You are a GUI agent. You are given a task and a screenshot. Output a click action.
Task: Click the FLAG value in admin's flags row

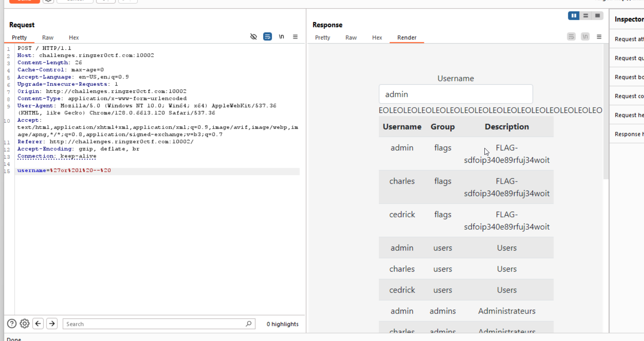click(507, 154)
